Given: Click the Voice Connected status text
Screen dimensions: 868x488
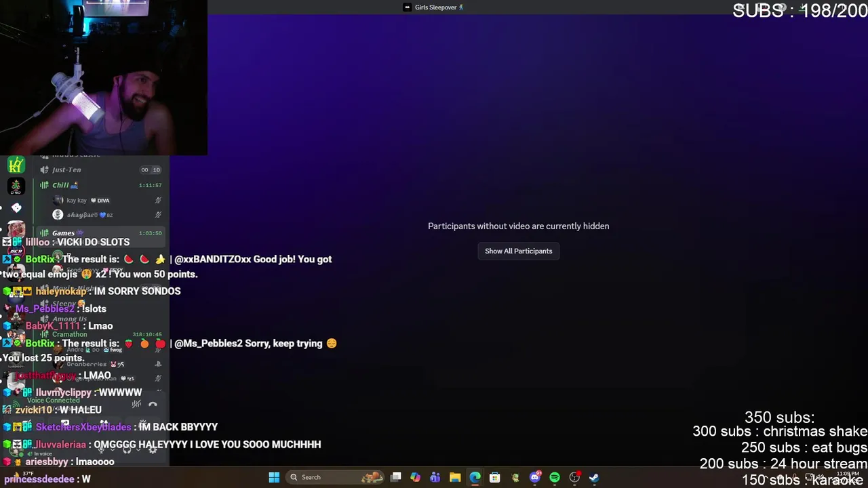Looking at the screenshot, I should [53, 401].
